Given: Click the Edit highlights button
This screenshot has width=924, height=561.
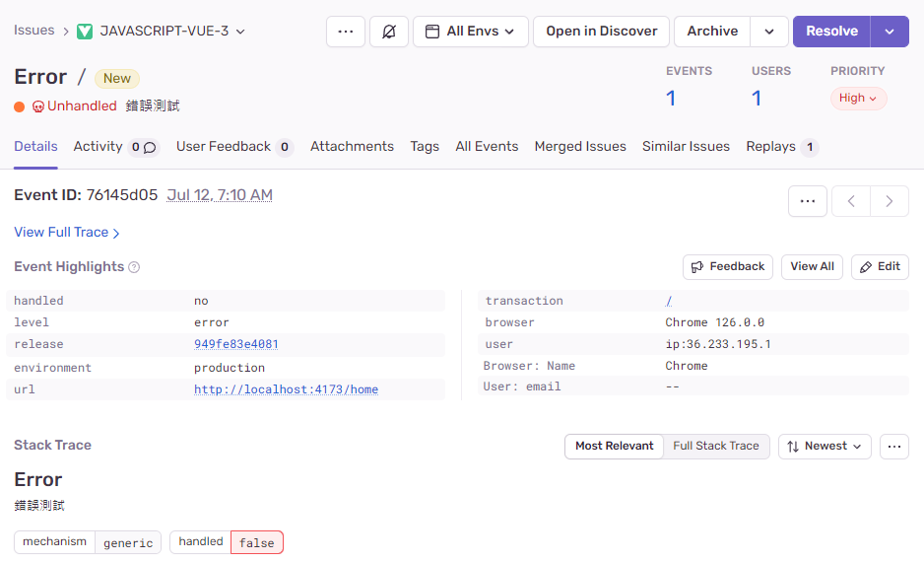Looking at the screenshot, I should click(880, 266).
